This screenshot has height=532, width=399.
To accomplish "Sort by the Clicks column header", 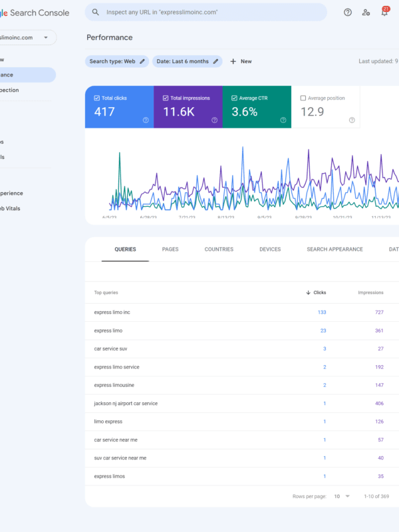I will [x=316, y=293].
